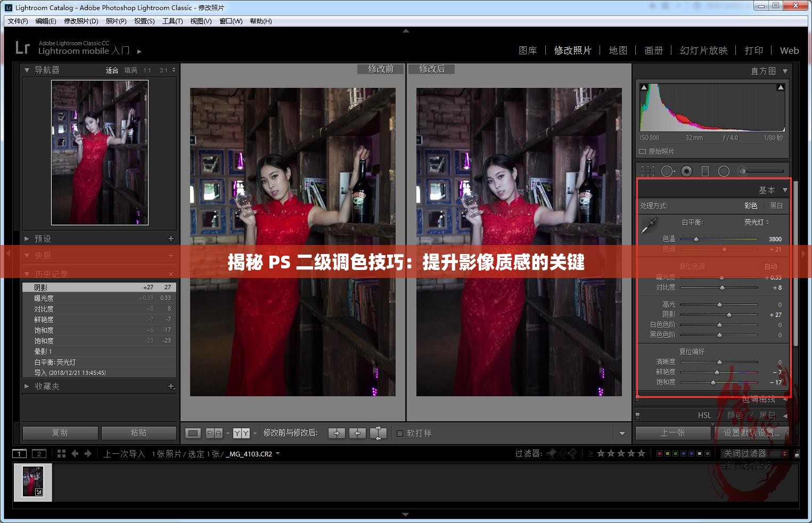This screenshot has width=812, height=523.
Task: Collapse the 直方图 panel
Action: [785, 70]
